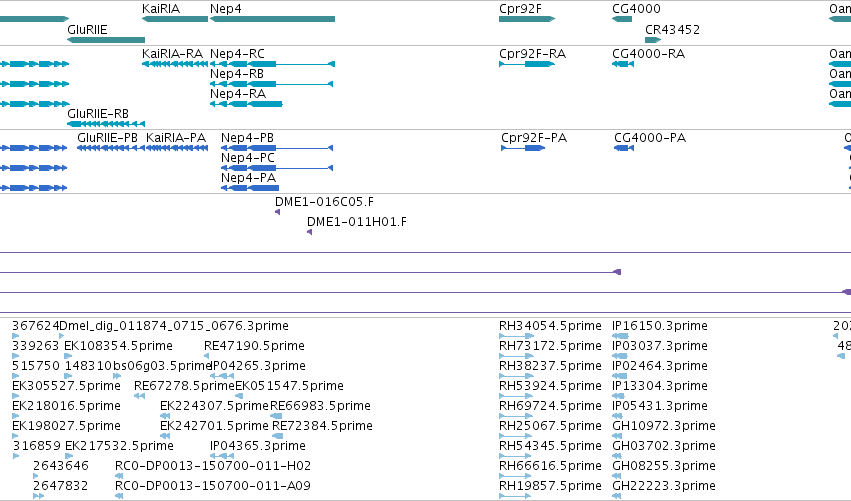851x501 pixels.
Task: Click the RH38237.5prime EST label
Action: point(550,366)
